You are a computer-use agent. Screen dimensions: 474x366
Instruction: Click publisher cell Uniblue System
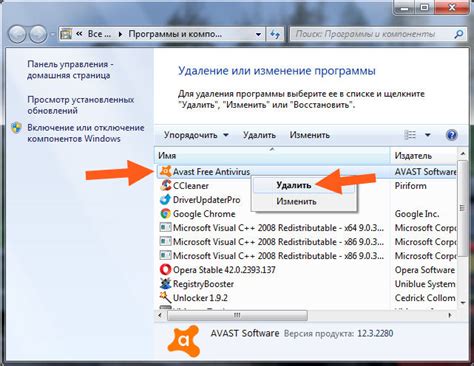pyautogui.click(x=425, y=284)
